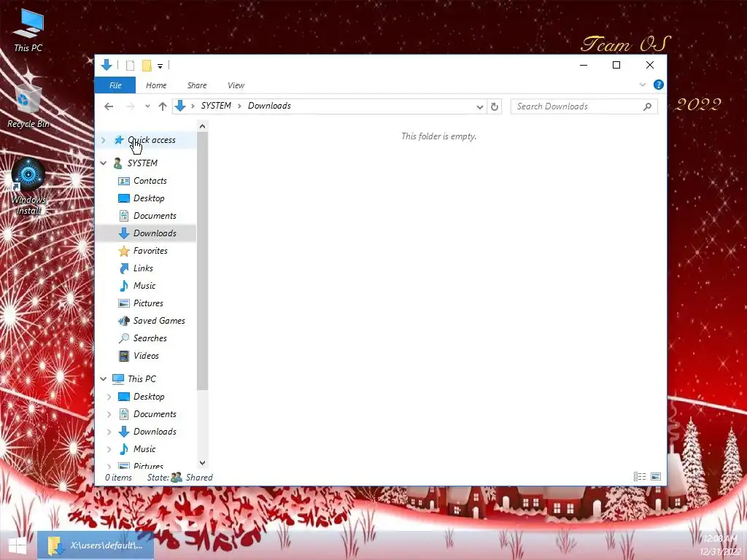The width and height of the screenshot is (747, 560).
Task: Select This PC in navigation pane
Action: point(142,379)
